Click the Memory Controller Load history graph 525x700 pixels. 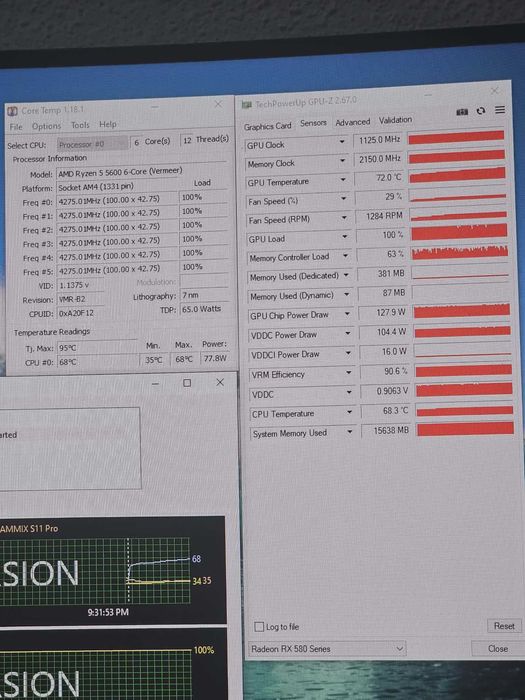459,252
